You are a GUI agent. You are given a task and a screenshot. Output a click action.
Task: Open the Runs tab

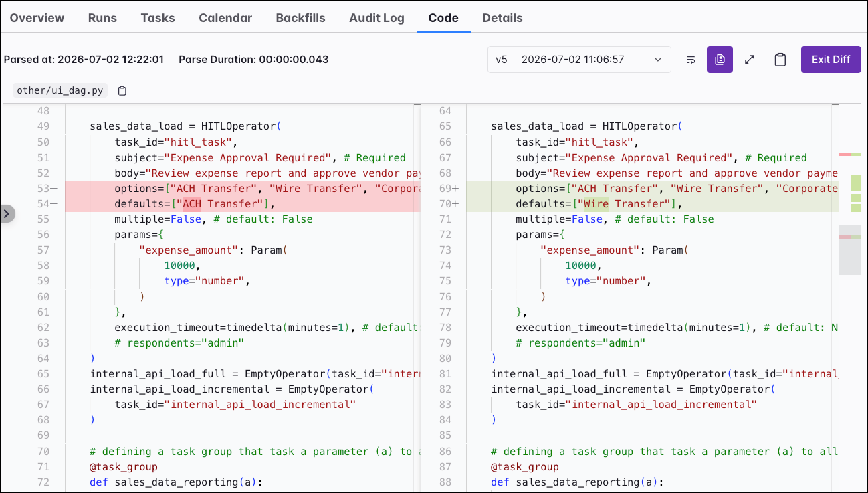(x=102, y=18)
